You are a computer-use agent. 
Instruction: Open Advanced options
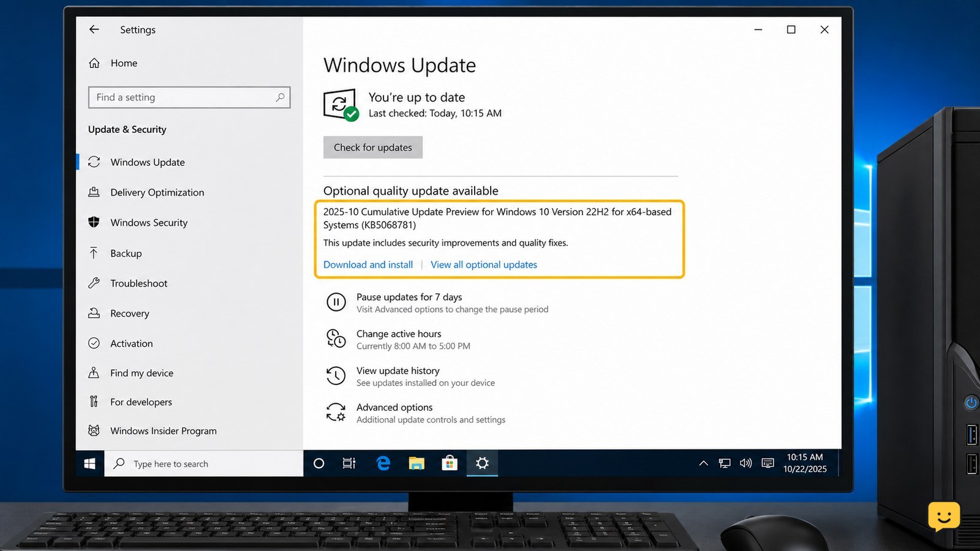point(394,407)
